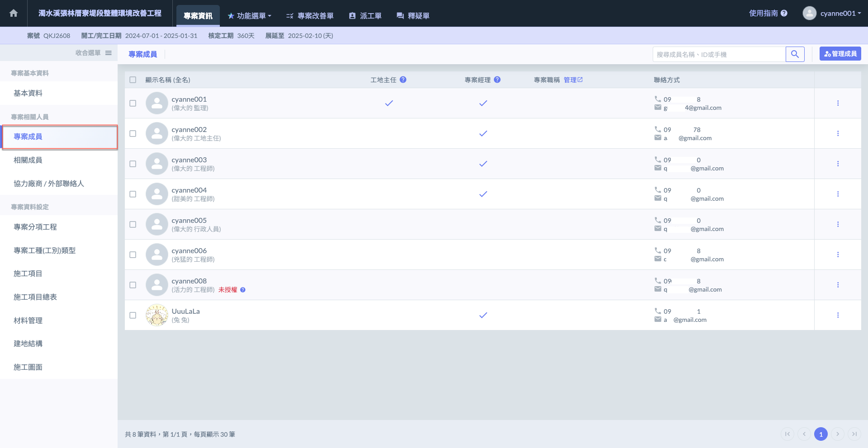Click the search magnifier icon button
The height and width of the screenshot is (448, 868).
point(795,54)
